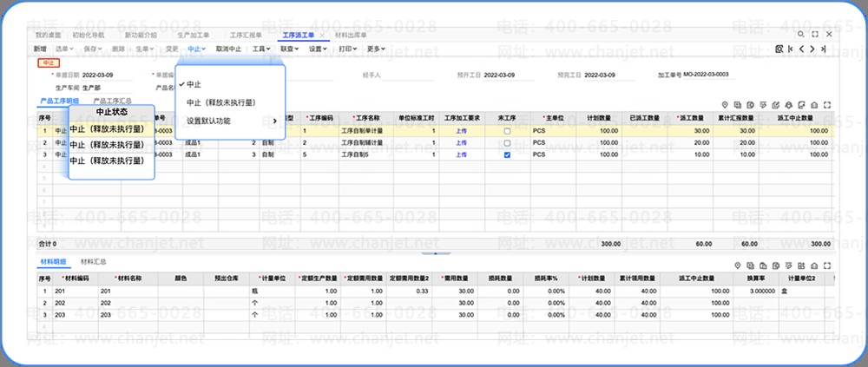Open the 打印 dropdown menu
This screenshot has height=367, width=868.
(346, 49)
